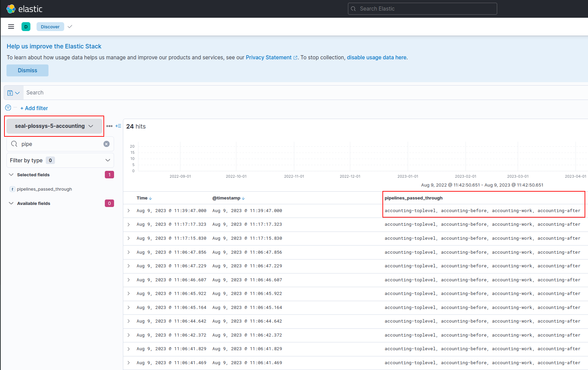Click the green D space icon in breadcrumb

[x=26, y=26]
